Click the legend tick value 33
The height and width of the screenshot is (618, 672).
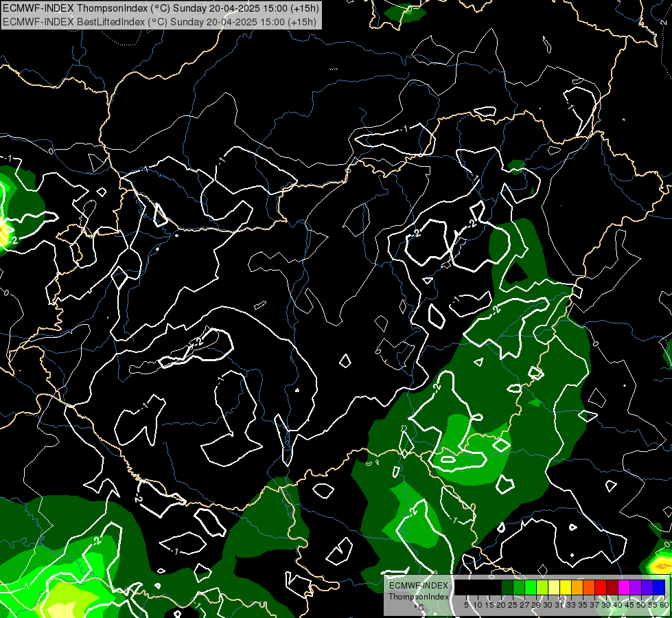click(571, 605)
